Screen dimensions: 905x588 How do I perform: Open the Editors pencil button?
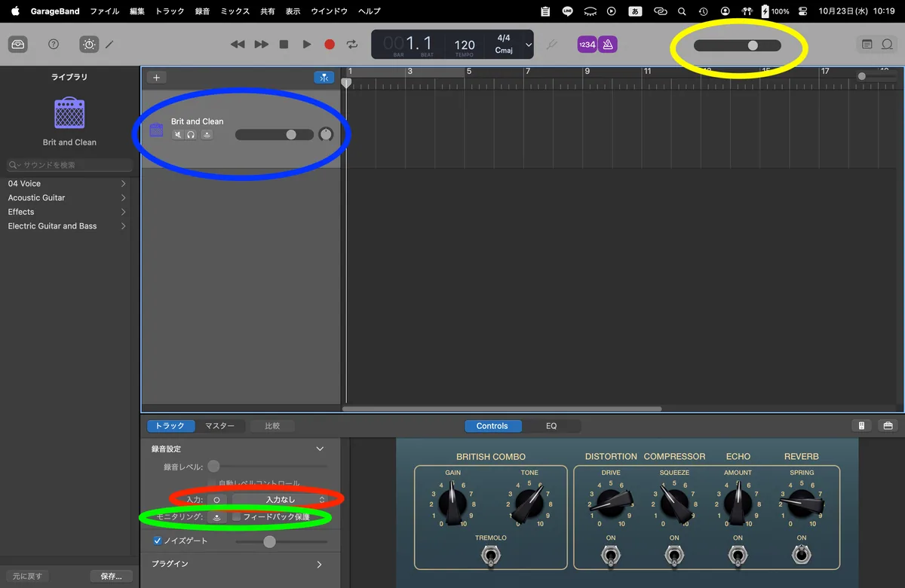pos(109,44)
